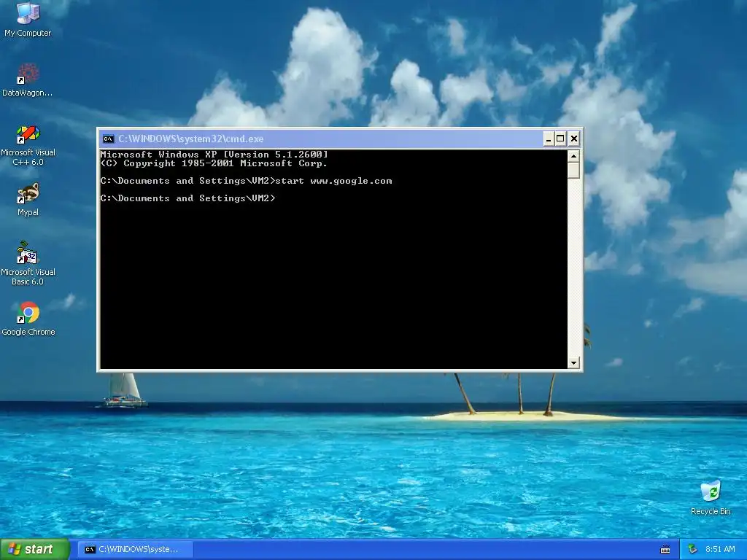Maximize the cmd.exe window

point(561,139)
